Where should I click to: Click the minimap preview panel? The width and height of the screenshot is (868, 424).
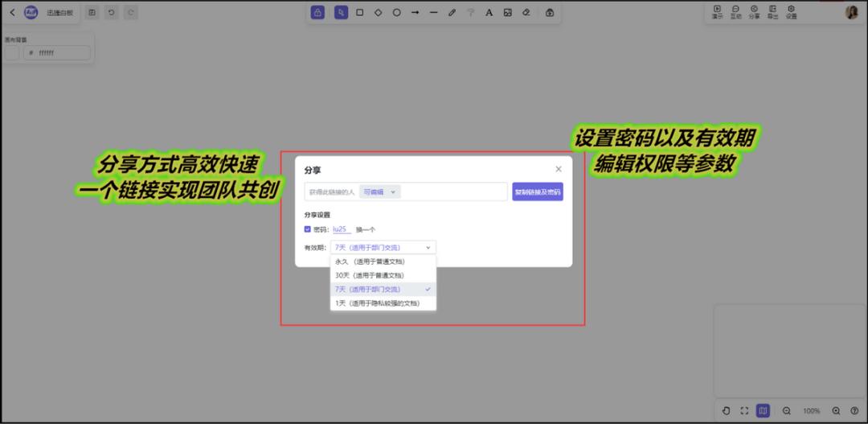point(791,350)
